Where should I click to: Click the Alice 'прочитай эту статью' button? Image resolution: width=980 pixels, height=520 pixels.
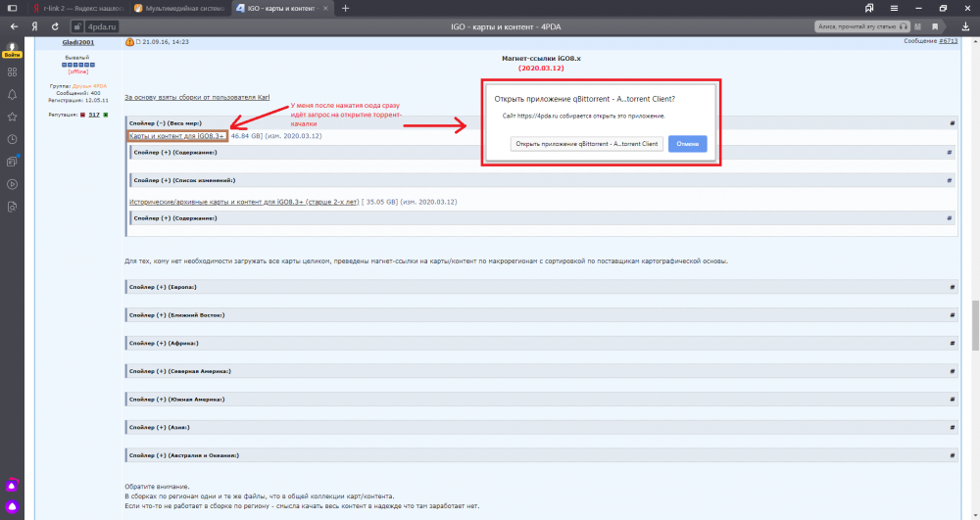point(861,26)
